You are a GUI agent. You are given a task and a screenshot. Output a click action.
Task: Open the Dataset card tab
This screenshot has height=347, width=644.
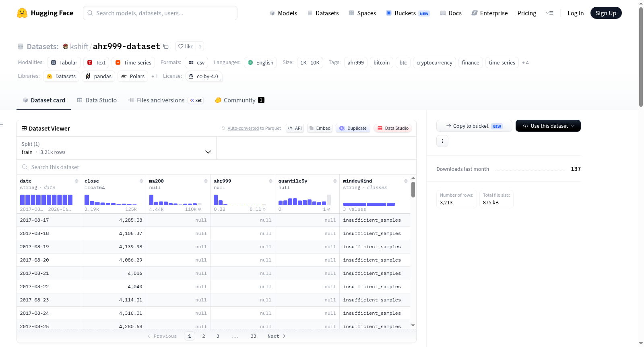click(x=44, y=100)
